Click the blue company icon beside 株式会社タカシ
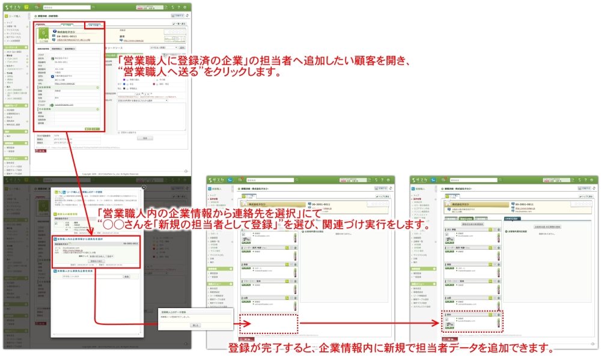This screenshot has width=601, height=364. [x=55, y=31]
